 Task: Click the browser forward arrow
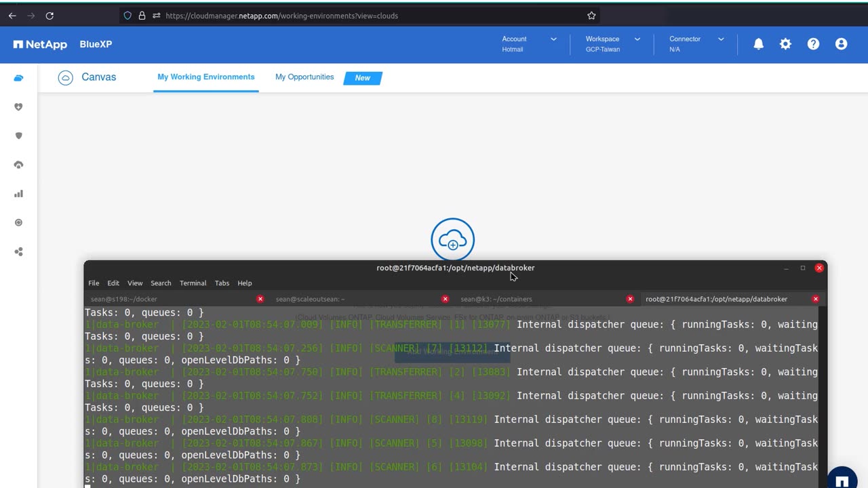click(x=31, y=16)
